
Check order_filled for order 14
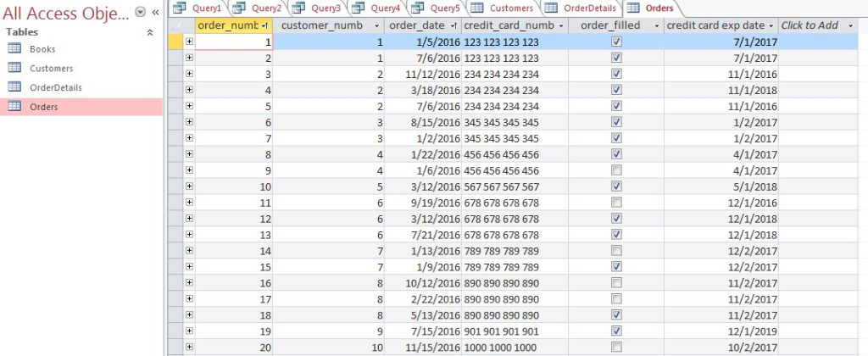point(617,250)
